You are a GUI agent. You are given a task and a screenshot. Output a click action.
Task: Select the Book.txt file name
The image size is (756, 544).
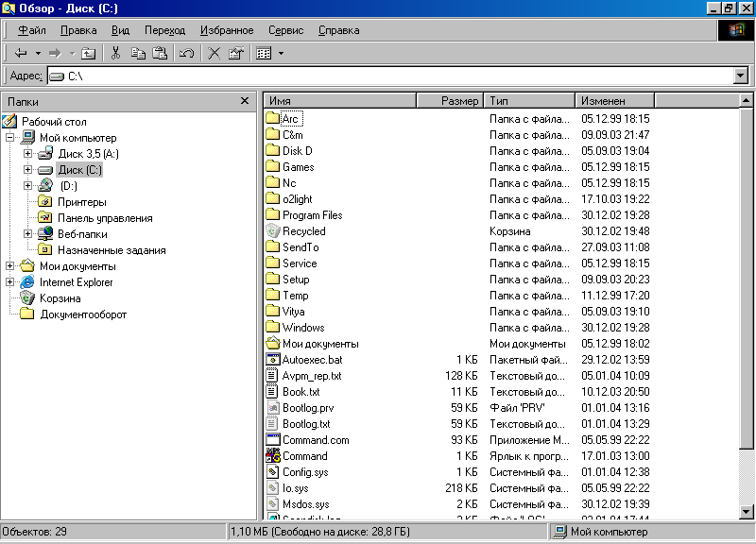pyautogui.click(x=301, y=392)
